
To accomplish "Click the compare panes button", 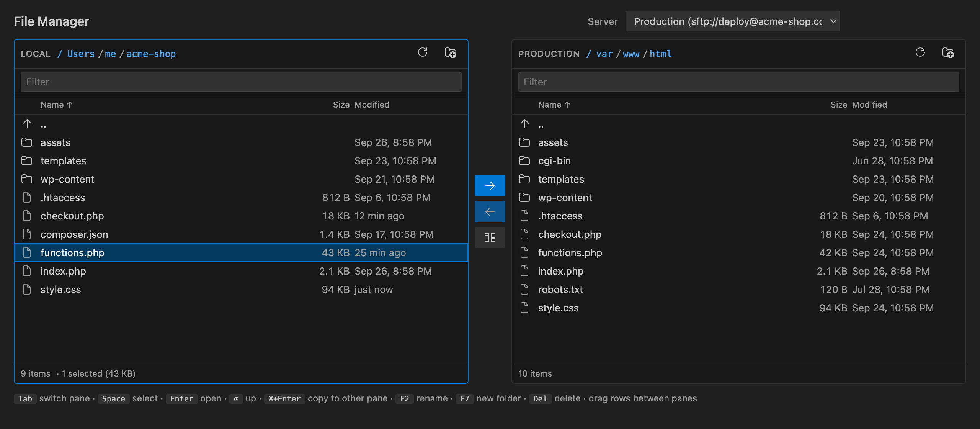I will (x=490, y=237).
